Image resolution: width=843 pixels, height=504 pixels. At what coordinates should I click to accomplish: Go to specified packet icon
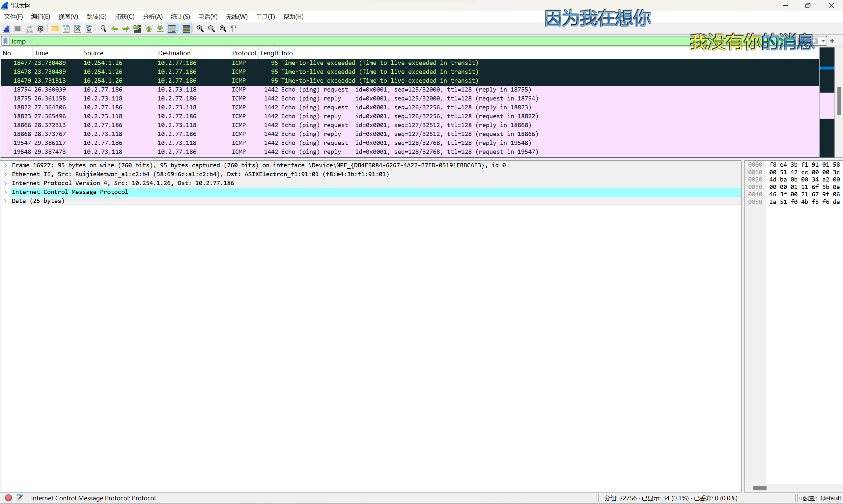pyautogui.click(x=138, y=29)
